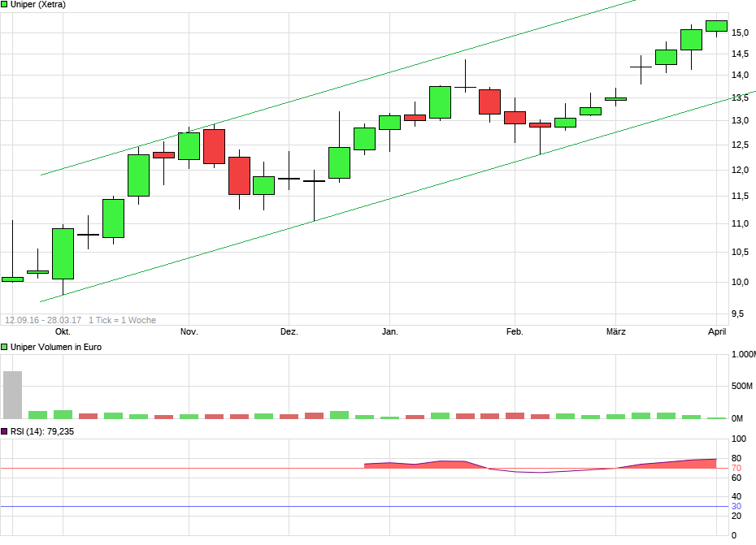
Task: Click the 14,5 price axis label
Action: coord(740,54)
